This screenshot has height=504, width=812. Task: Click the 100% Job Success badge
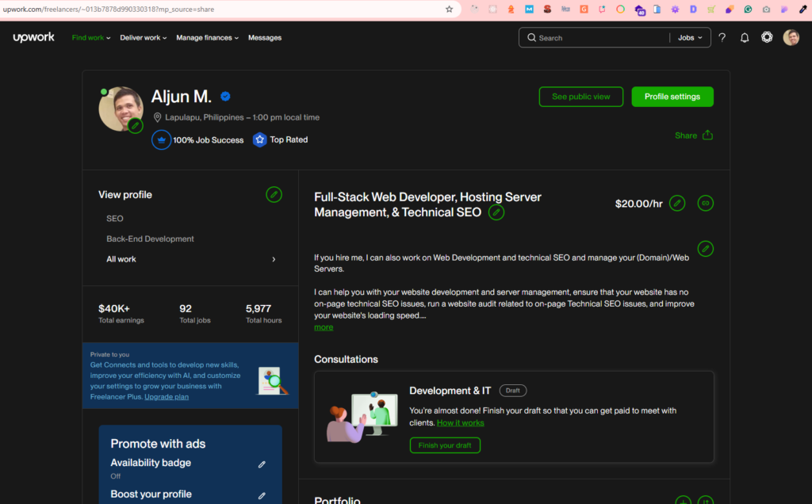click(x=197, y=139)
